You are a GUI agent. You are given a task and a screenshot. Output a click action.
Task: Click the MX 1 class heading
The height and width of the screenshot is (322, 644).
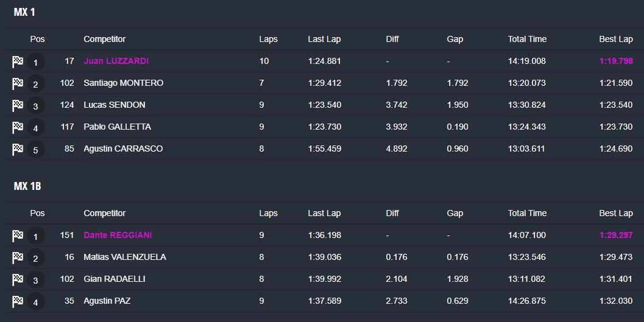[x=24, y=12]
